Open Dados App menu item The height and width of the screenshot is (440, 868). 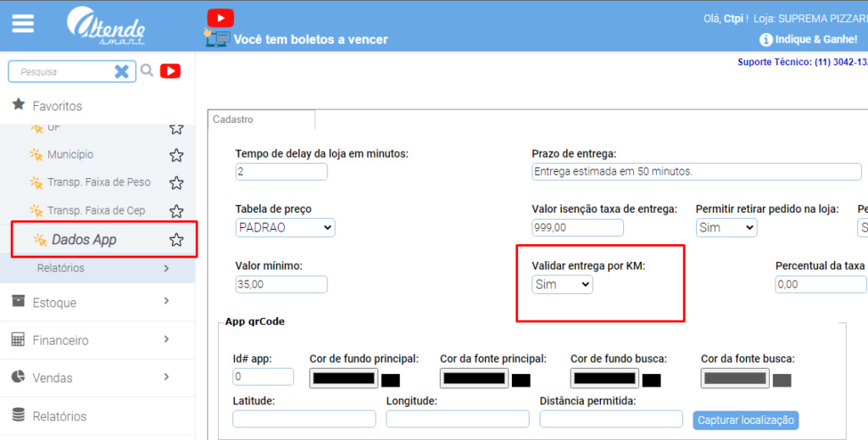point(84,240)
